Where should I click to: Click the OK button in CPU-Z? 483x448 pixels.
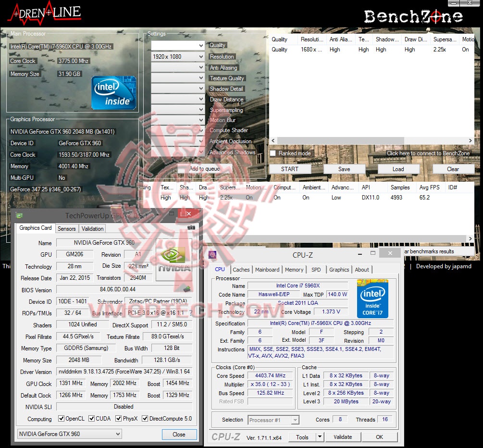pyautogui.click(x=380, y=437)
